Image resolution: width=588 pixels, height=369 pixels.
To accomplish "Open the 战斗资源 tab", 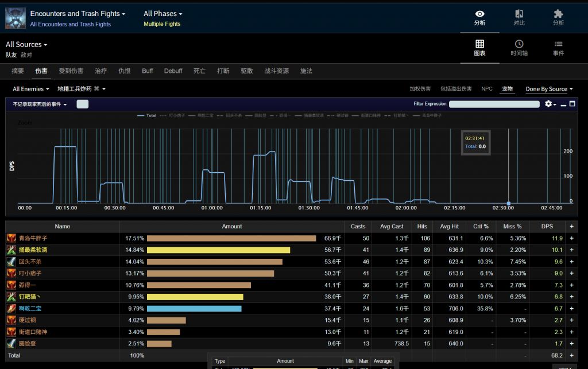I will (x=276, y=71).
